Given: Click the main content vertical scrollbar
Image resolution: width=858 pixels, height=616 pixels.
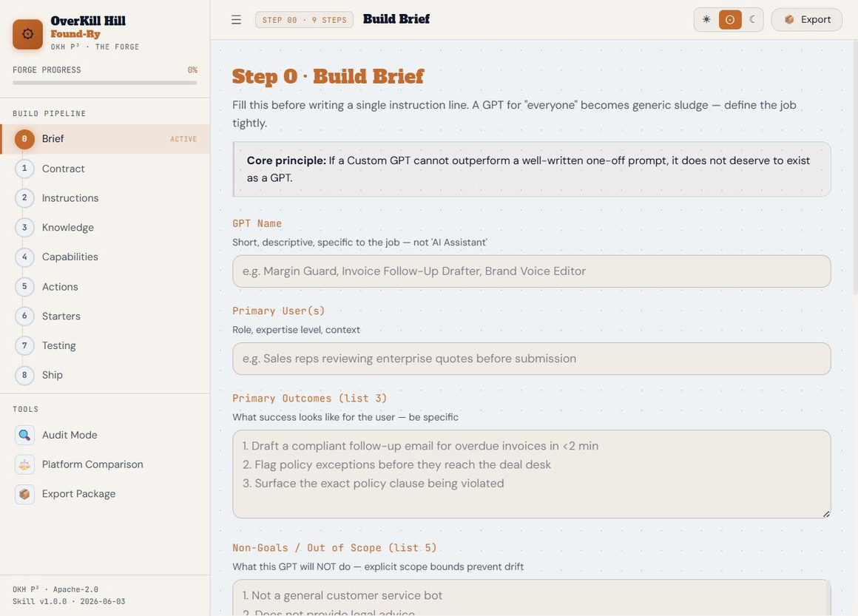Looking at the screenshot, I should click(855, 167).
